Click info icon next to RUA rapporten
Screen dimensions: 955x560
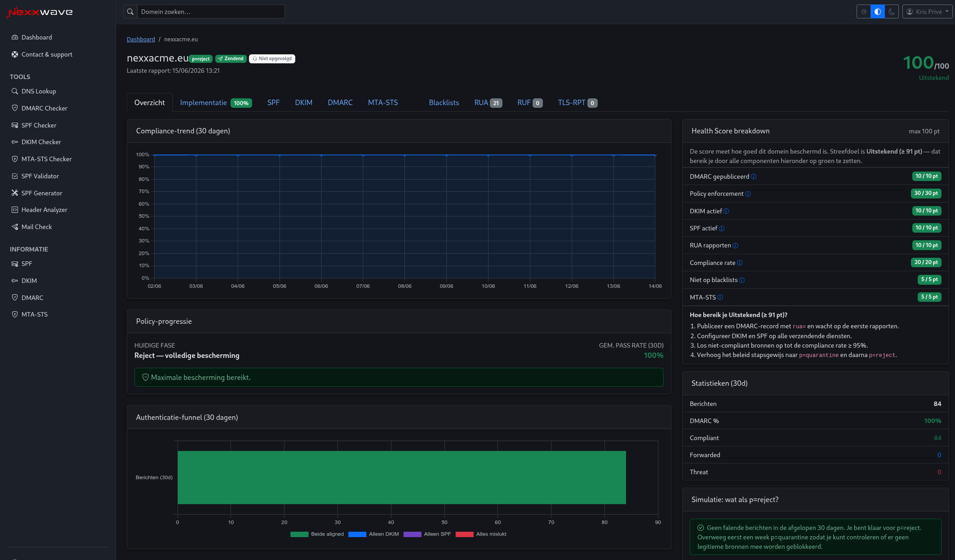coord(735,246)
